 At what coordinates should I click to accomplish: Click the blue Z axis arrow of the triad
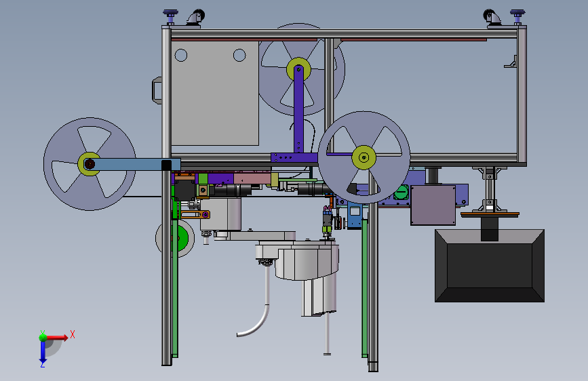[x=43, y=352]
